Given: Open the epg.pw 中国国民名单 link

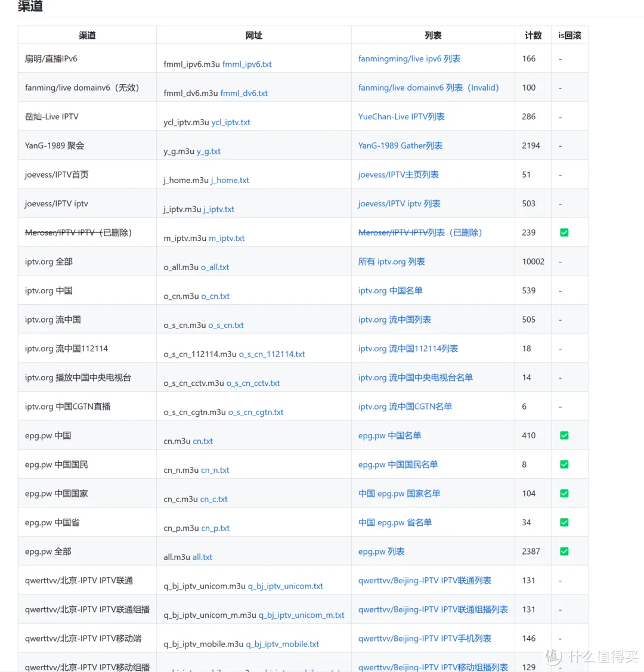Looking at the screenshot, I should (398, 464).
